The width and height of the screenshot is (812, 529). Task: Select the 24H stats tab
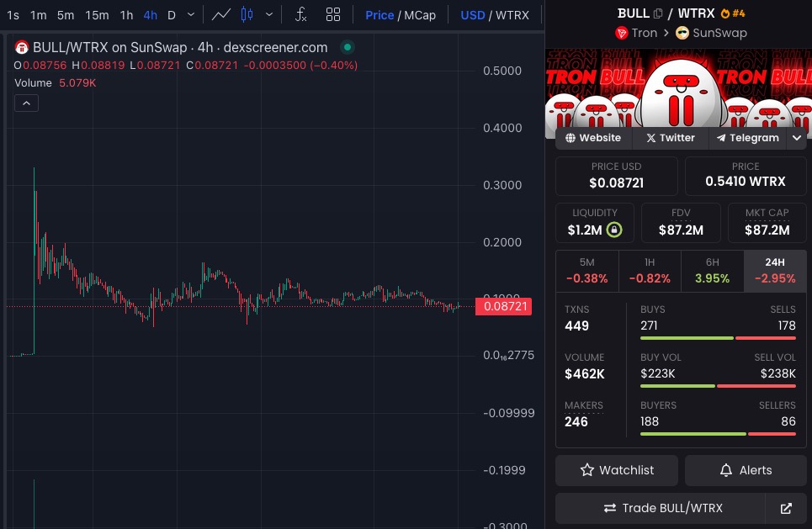click(x=775, y=272)
